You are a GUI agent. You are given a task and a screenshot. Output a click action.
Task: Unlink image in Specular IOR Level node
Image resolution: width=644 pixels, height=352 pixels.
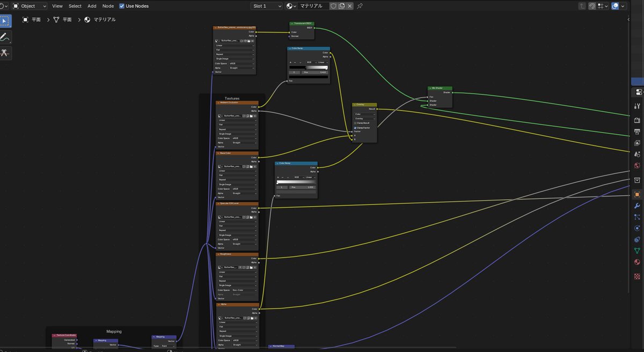click(255, 217)
